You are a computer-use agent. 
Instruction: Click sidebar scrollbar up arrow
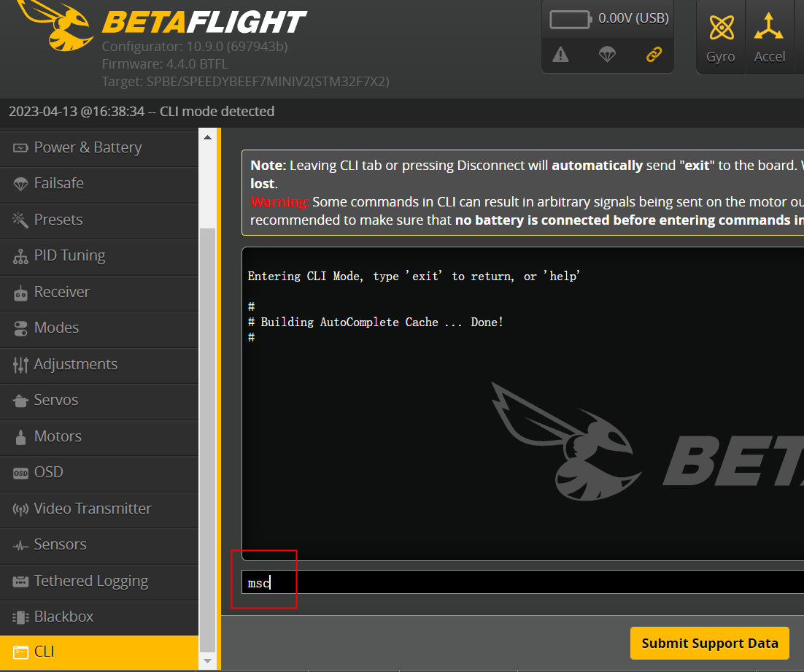tap(207, 137)
